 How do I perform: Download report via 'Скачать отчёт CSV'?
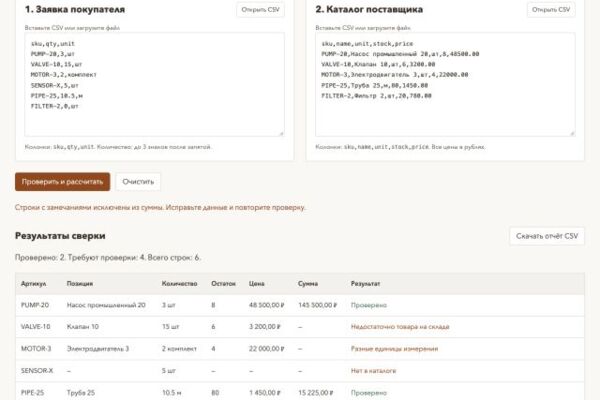(547, 236)
